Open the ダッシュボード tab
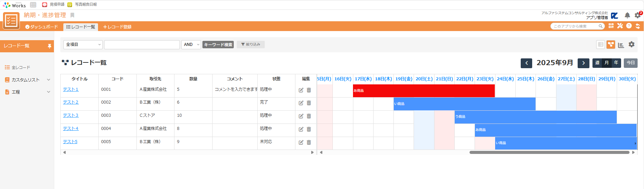The width and height of the screenshot is (644, 189). click(42, 27)
